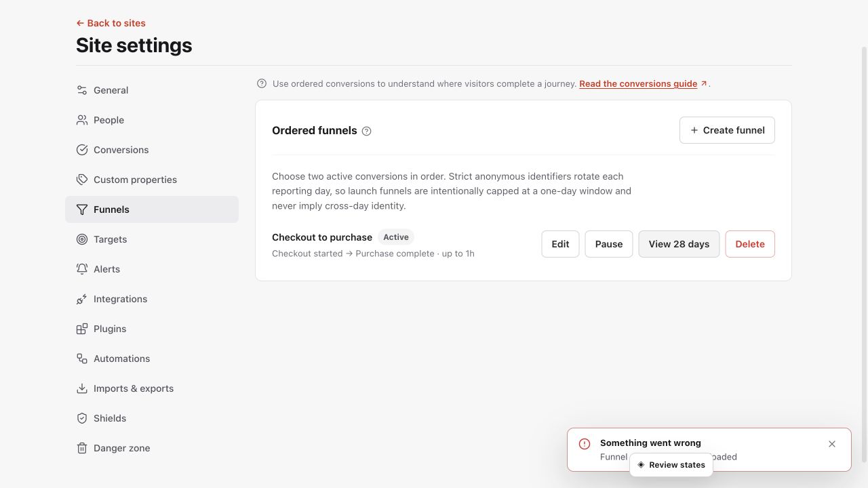Go to Alerts settings

152,269
